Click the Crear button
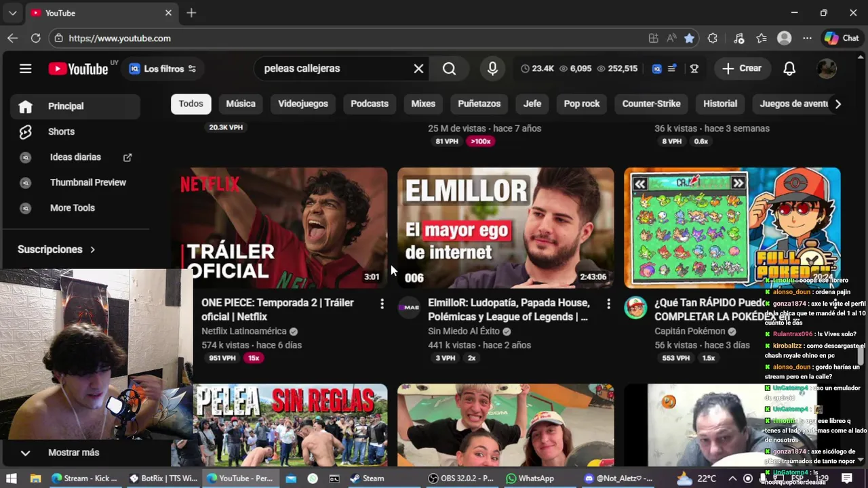The image size is (868, 488). (742, 68)
